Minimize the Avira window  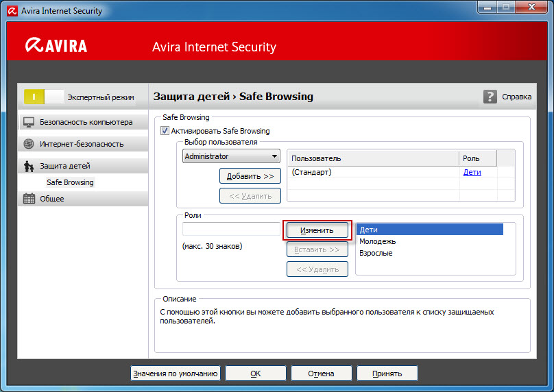(x=487, y=7)
